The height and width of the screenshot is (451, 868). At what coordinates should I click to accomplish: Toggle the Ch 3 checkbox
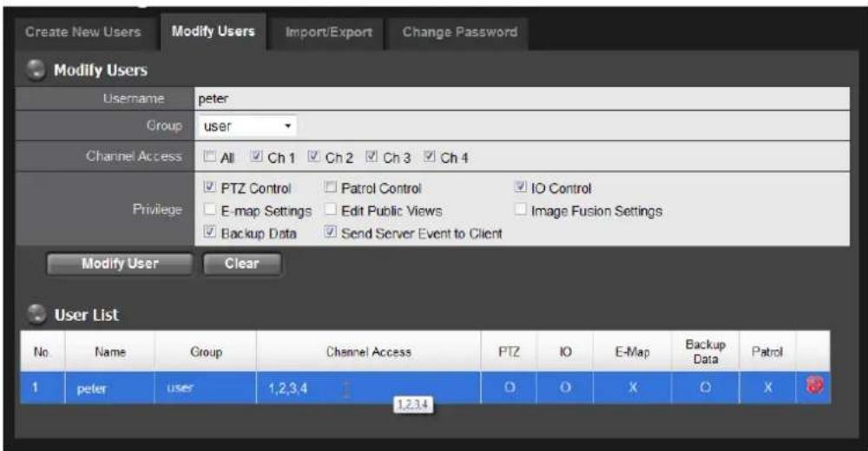[x=372, y=157]
